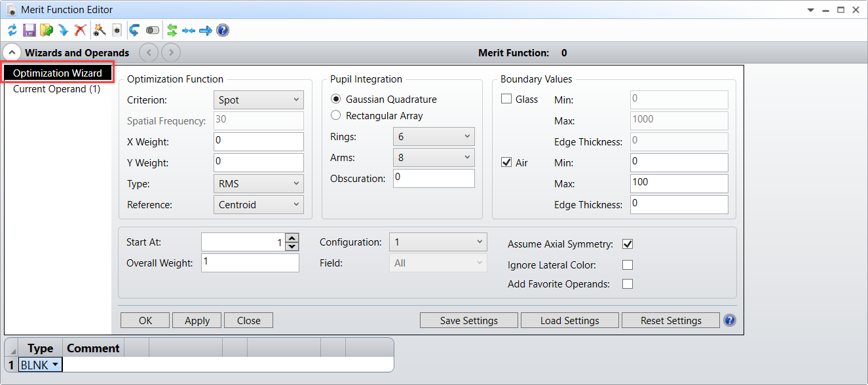This screenshot has height=385, width=868.
Task: Click the blue undo curved-arrow icon
Action: coord(134,30)
